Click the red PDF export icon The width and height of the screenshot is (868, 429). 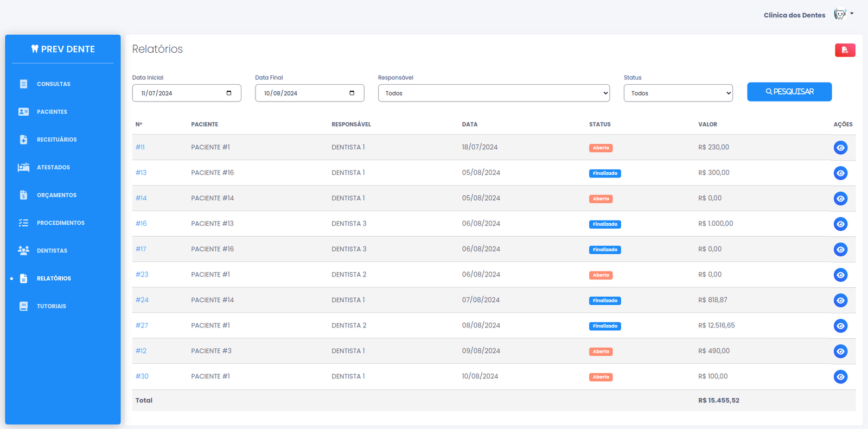(845, 50)
